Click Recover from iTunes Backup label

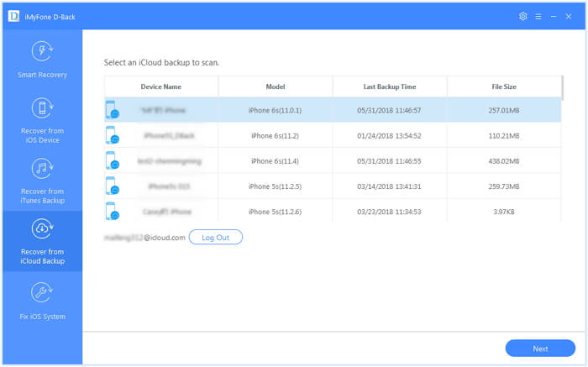(x=42, y=196)
